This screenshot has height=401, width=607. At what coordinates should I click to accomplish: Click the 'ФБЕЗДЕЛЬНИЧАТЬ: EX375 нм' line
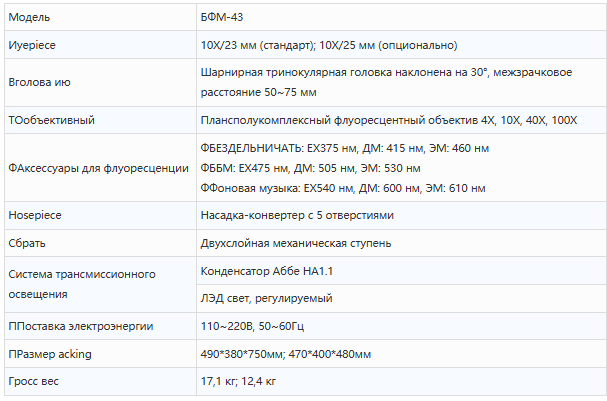[x=345, y=148]
